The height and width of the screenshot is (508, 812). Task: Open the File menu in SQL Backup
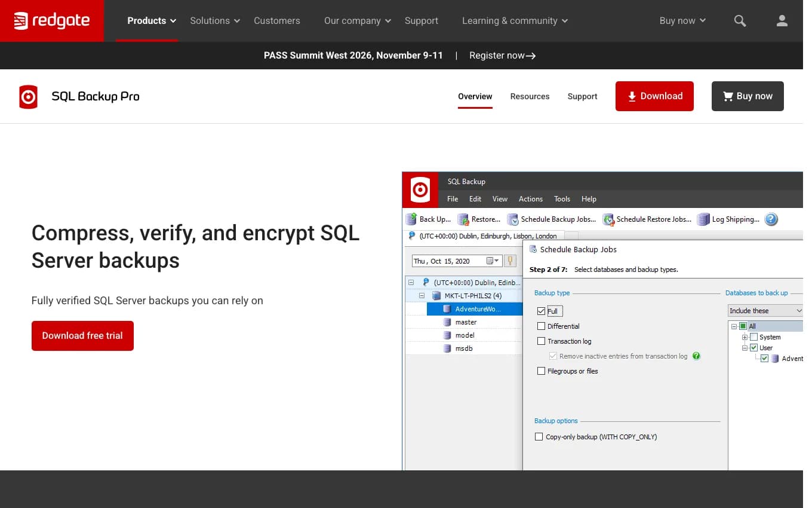coord(453,199)
